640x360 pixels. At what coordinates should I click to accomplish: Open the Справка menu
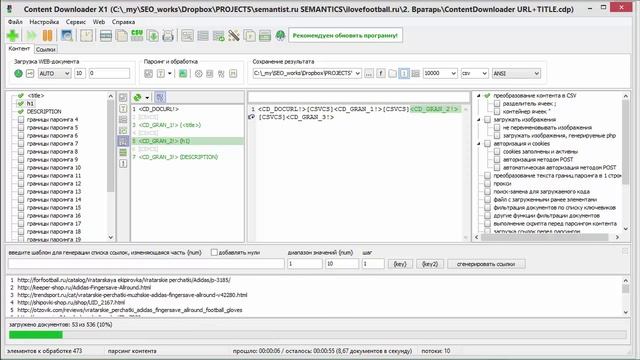point(123,22)
